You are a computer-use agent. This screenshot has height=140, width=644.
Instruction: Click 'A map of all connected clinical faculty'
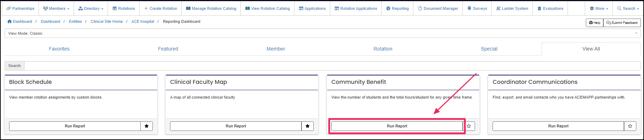click(203, 97)
